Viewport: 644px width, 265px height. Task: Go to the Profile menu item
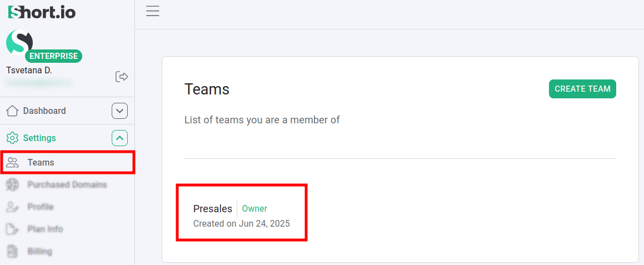click(41, 207)
